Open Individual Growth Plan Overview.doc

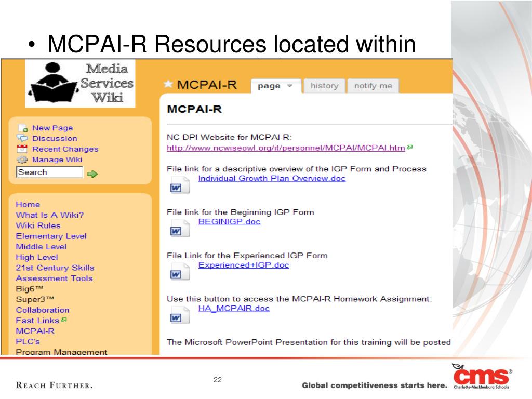(x=272, y=179)
